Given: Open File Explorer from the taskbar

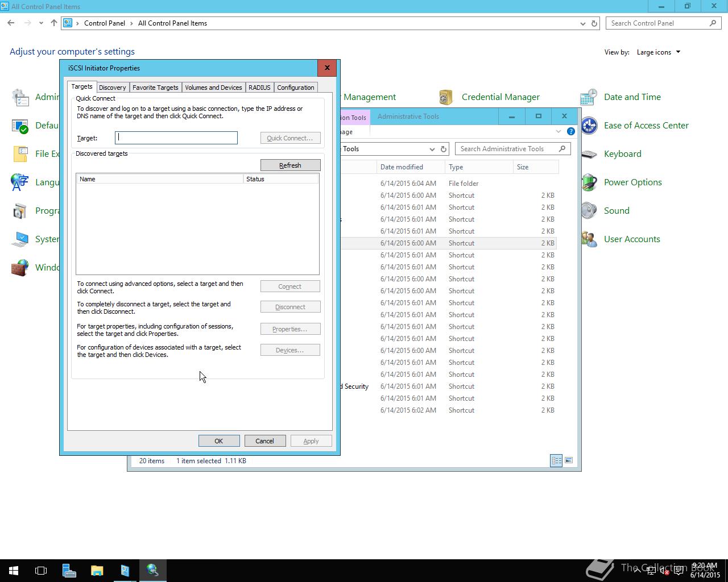Looking at the screenshot, I should click(97, 571).
